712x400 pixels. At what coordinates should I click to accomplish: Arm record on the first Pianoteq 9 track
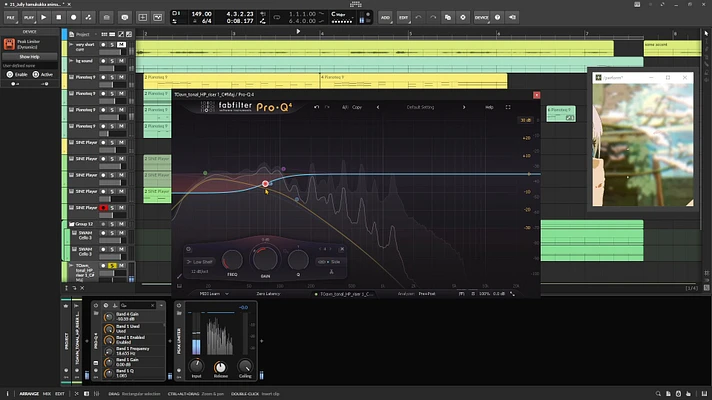click(104, 77)
